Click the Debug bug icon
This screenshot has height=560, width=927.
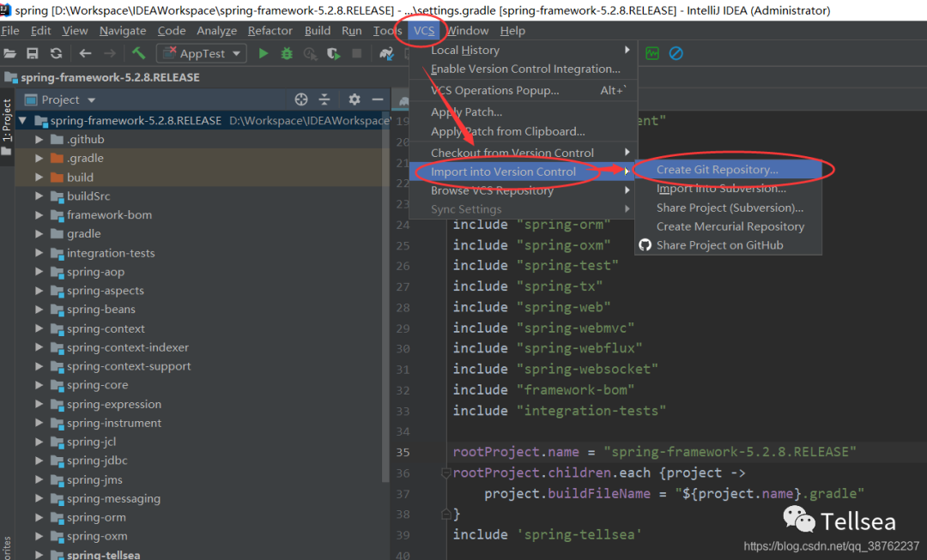tap(287, 54)
